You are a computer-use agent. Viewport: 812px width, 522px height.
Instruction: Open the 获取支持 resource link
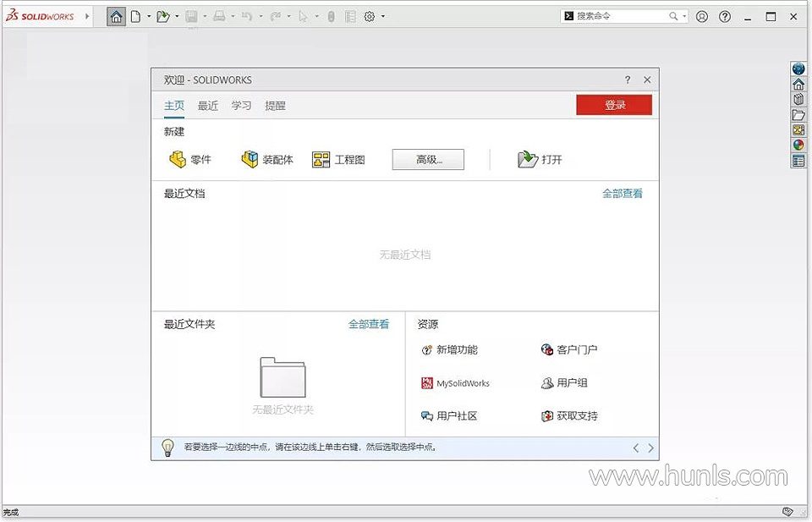(x=569, y=416)
